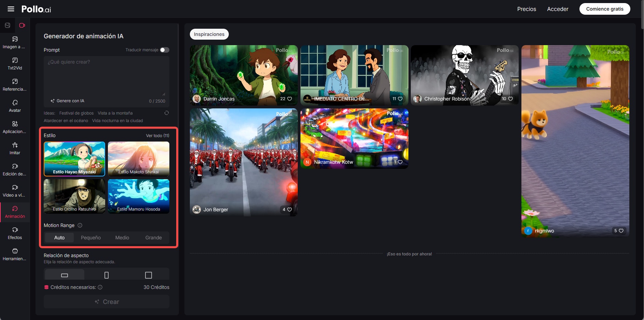Show credits info tooltip
The image size is (644, 320).
pos(100,287)
